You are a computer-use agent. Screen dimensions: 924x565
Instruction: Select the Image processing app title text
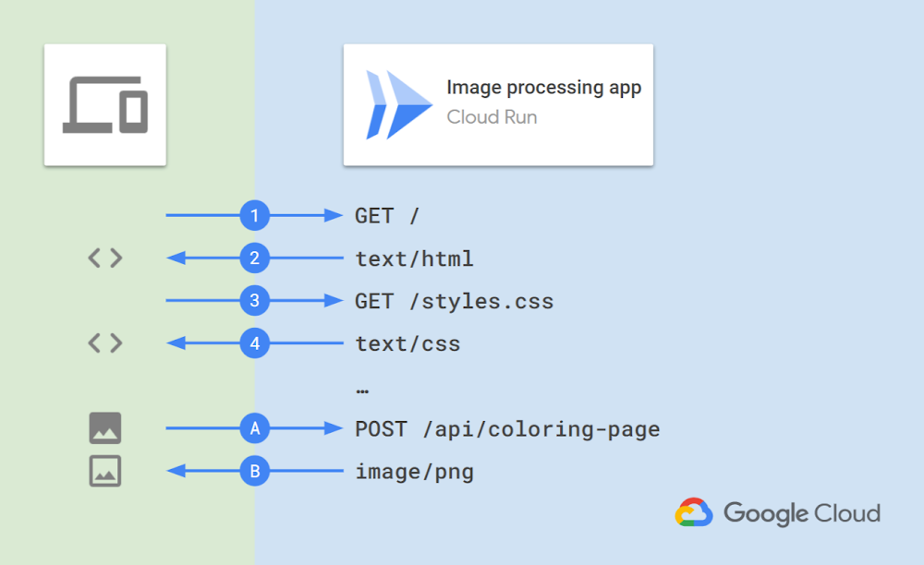click(x=543, y=87)
